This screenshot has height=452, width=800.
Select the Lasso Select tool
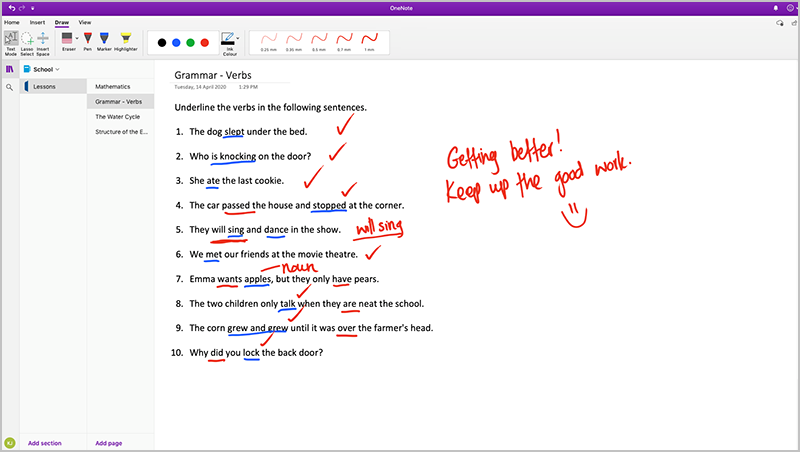coord(27,42)
